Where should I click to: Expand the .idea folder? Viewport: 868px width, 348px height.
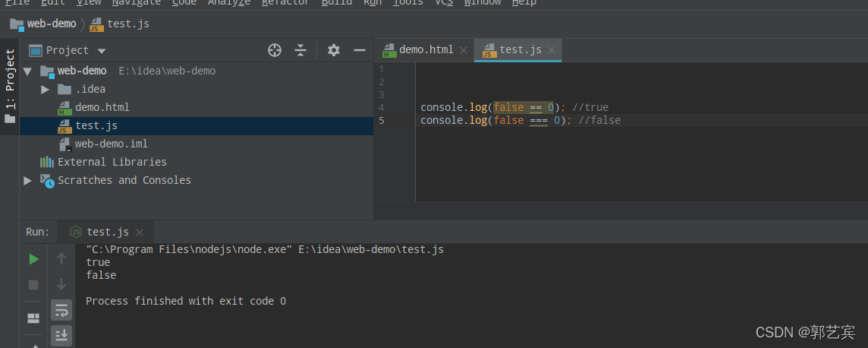tap(46, 89)
